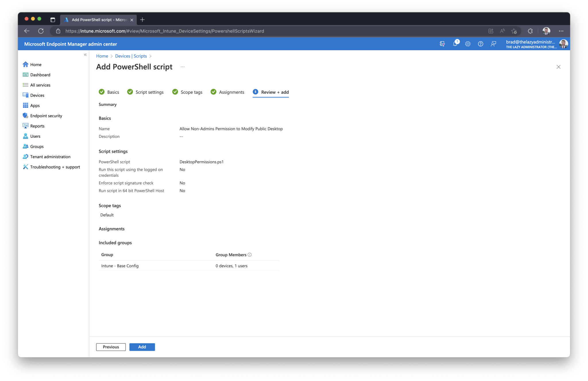
Task: Open the notifications bell
Action: (455, 44)
